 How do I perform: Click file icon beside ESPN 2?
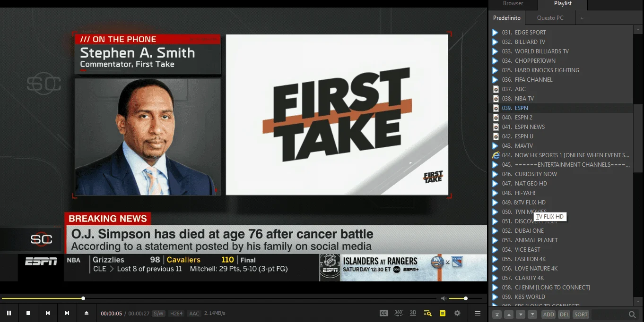(496, 118)
